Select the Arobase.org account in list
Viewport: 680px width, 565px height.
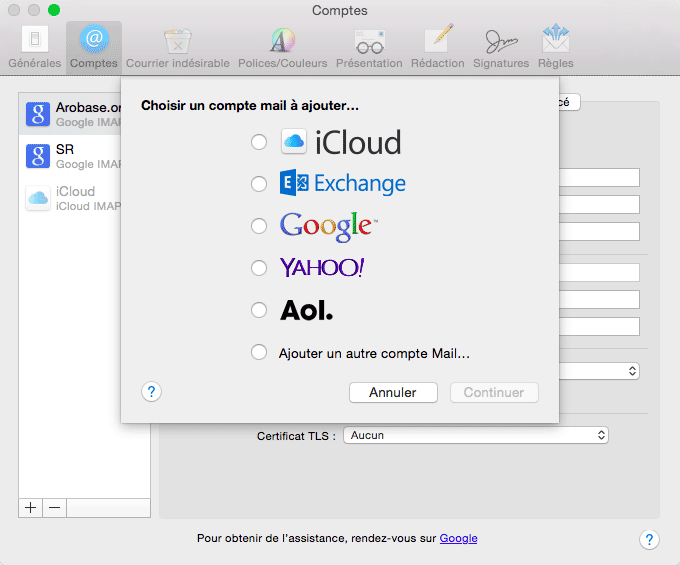tap(70, 114)
